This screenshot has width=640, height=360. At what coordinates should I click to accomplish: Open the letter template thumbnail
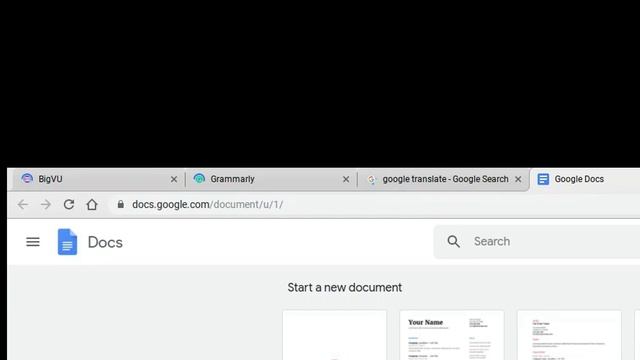569,335
